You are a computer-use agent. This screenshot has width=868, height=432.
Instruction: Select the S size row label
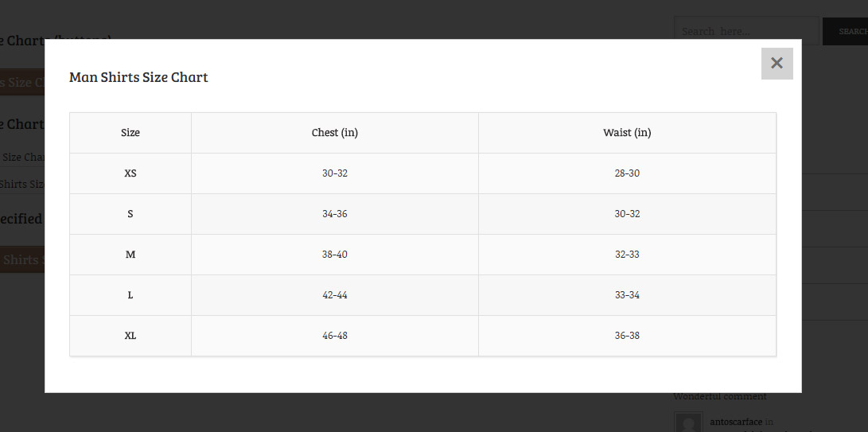[x=130, y=214]
